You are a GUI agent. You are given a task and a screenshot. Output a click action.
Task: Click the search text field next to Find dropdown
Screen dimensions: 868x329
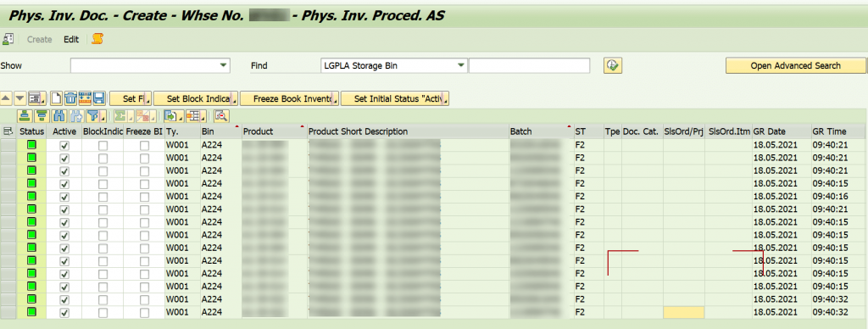[x=529, y=65]
